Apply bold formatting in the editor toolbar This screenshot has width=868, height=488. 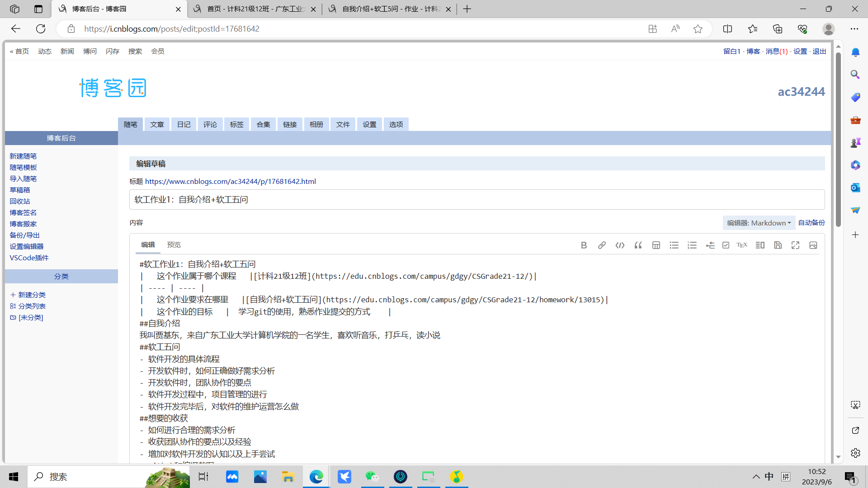584,245
